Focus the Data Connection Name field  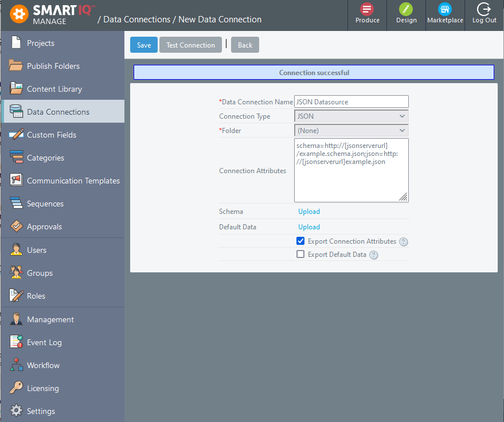(351, 101)
